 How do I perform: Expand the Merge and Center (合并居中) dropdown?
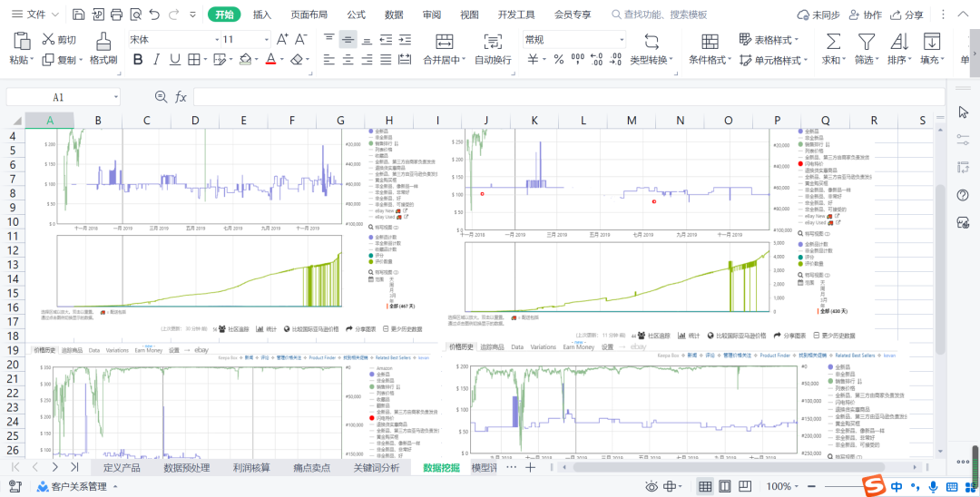pyautogui.click(x=465, y=61)
